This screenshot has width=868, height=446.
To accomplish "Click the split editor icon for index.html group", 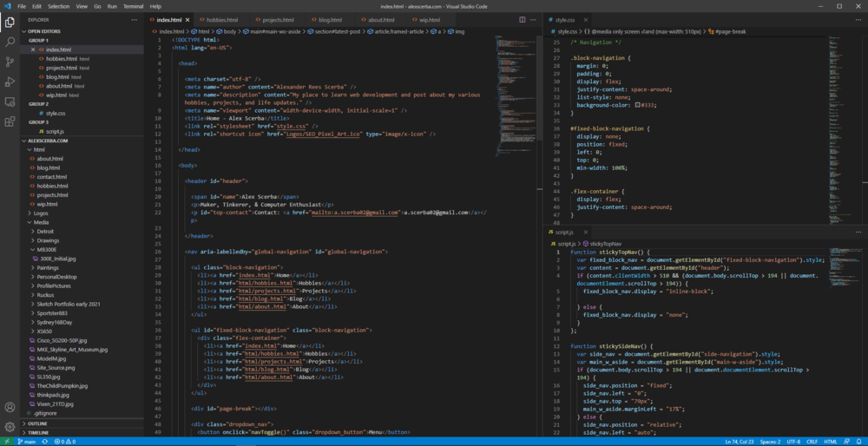I will coord(522,19).
